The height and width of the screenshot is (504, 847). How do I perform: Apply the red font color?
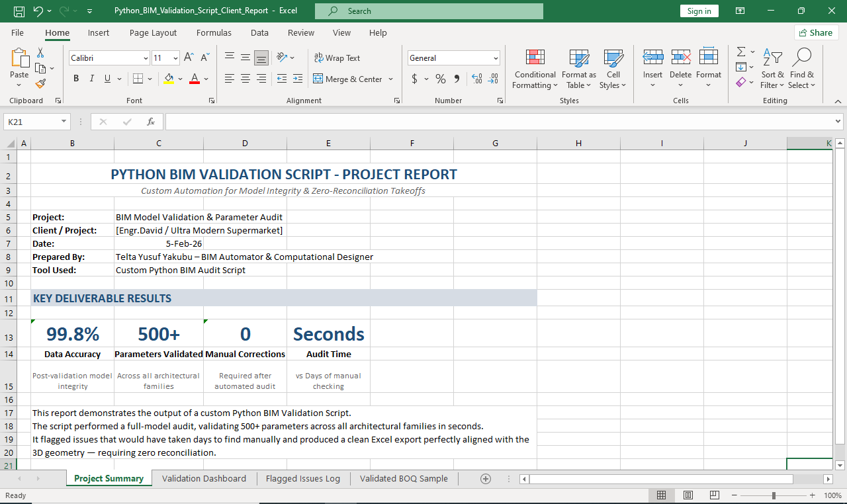pyautogui.click(x=195, y=79)
